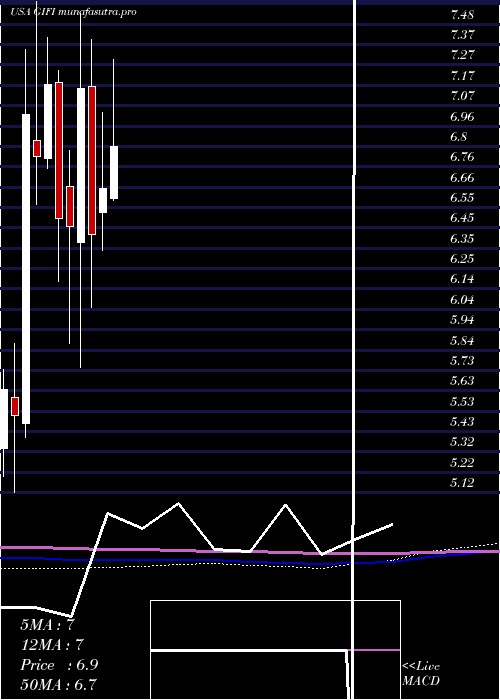Click the 5.84 price axis label

[462, 341]
